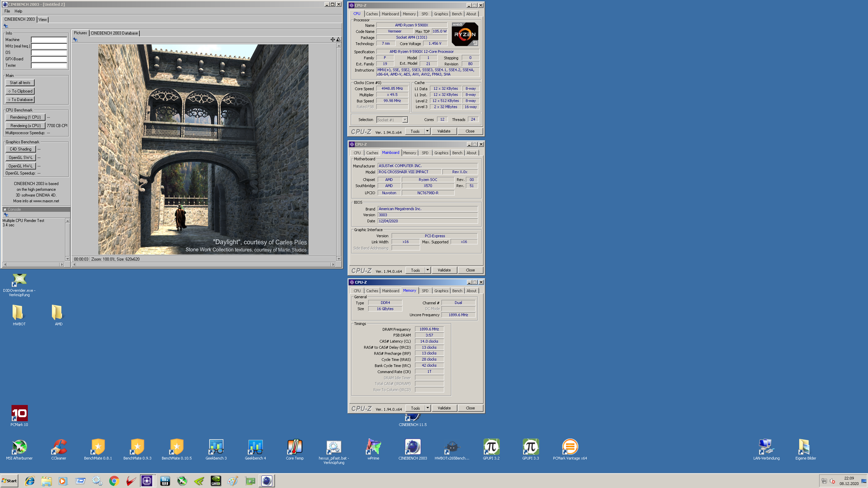Open the LAN-Verbindung shortcut
The image size is (868, 488).
pyautogui.click(x=766, y=449)
